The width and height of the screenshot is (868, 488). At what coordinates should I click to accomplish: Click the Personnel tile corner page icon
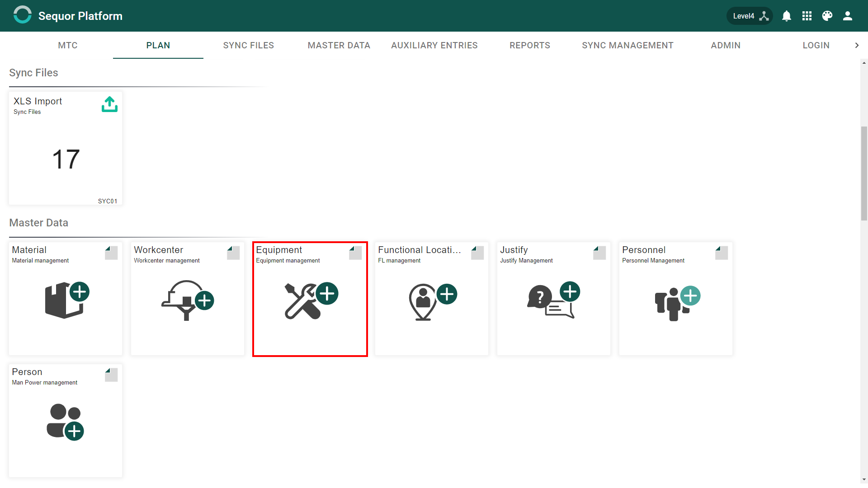[x=722, y=253]
